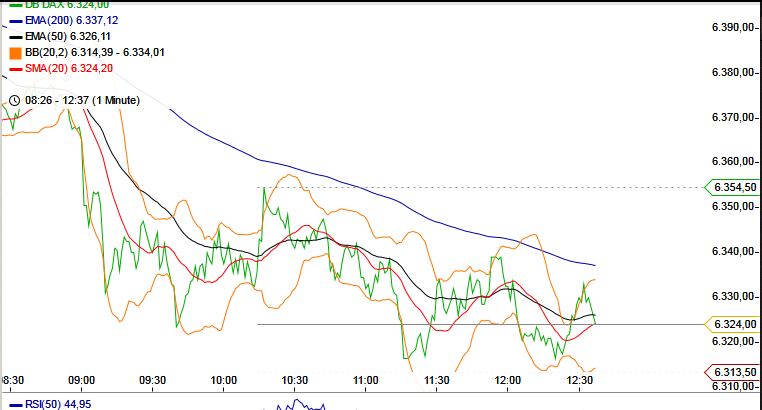Click the 09:30 time axis label
Image resolution: width=762 pixels, height=410 pixels.
tap(153, 380)
